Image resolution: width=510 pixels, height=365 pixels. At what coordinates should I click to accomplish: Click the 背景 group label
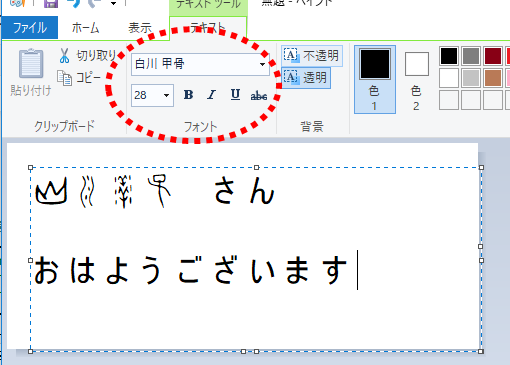(312, 127)
